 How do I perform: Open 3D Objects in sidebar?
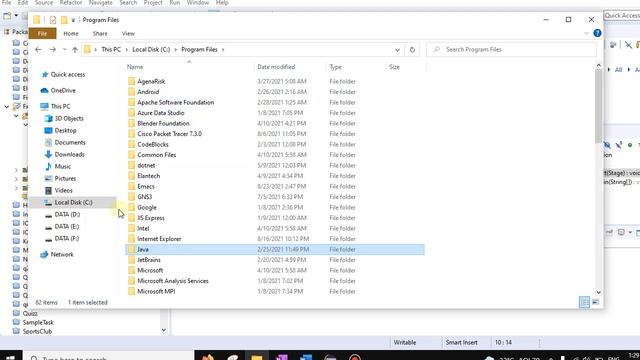64,118
